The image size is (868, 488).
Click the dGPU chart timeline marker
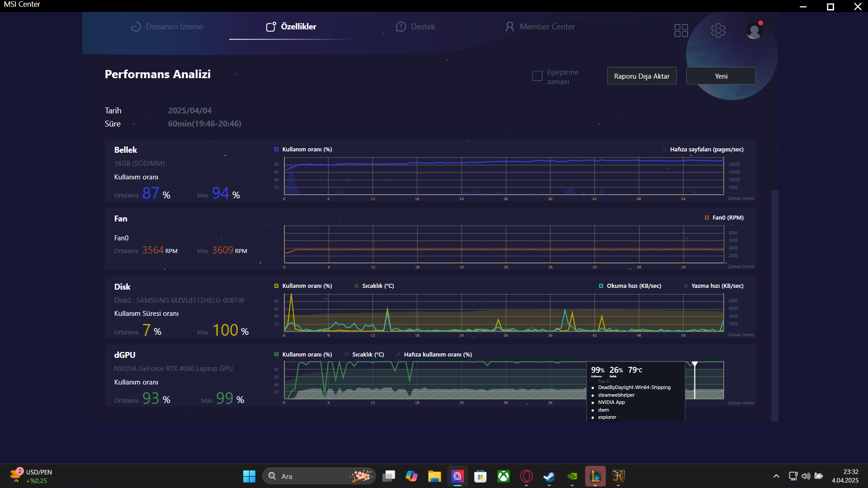point(694,364)
